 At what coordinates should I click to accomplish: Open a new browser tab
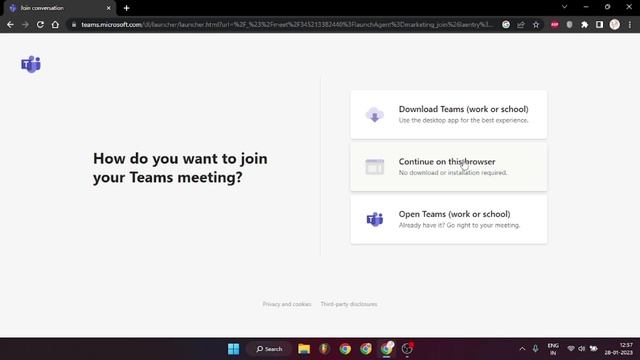click(x=127, y=8)
